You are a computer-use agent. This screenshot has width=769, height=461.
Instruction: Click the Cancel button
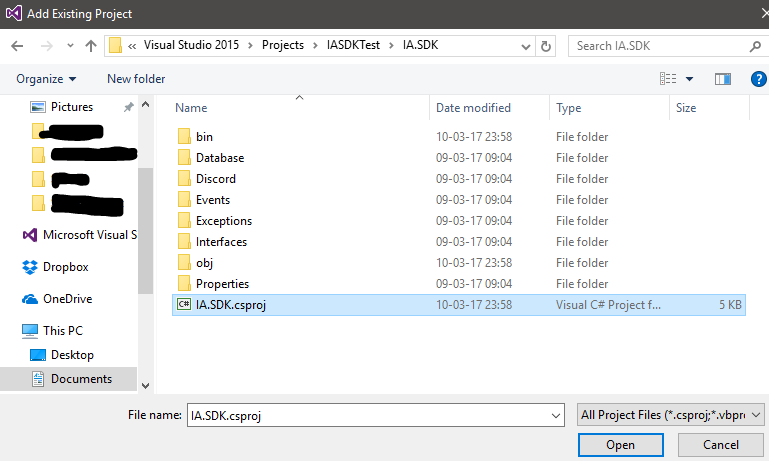[720, 445]
